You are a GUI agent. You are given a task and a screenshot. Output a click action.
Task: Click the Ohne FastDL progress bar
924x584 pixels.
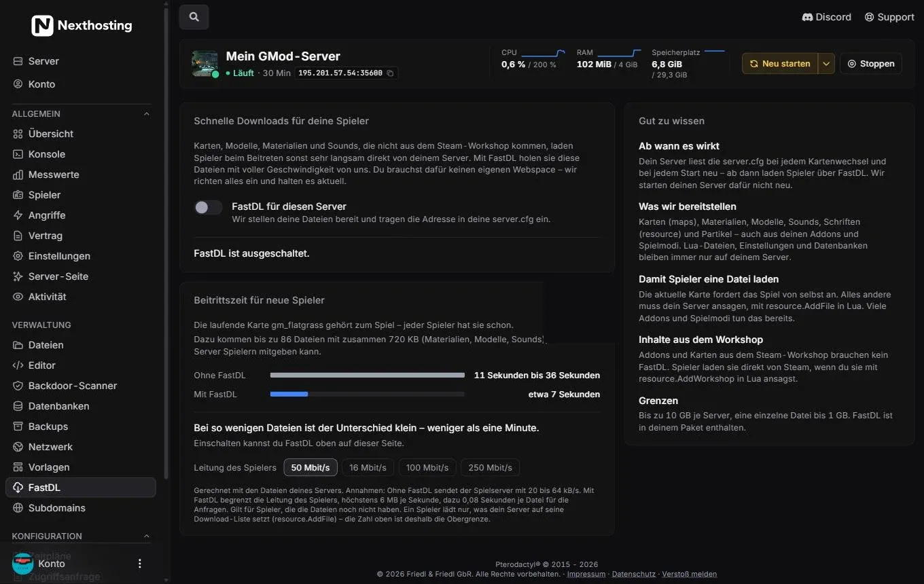368,376
